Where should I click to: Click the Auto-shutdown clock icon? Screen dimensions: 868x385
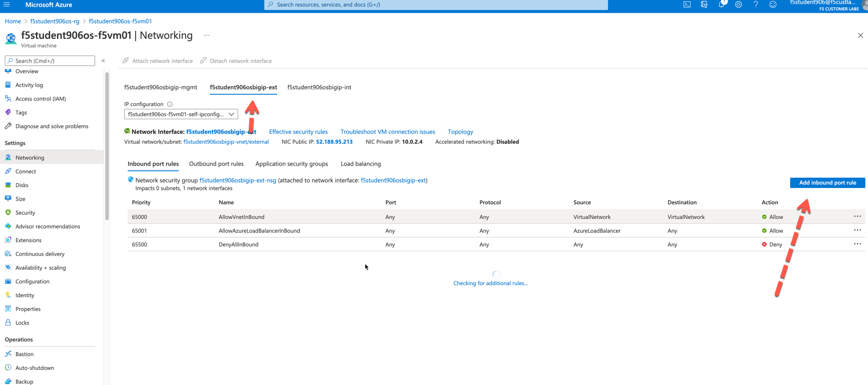[x=8, y=368]
